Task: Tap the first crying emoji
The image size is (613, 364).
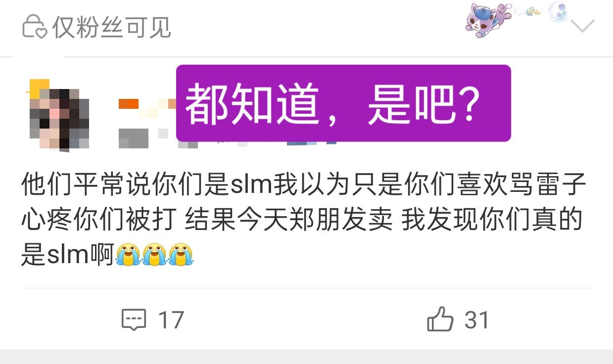Action: tap(128, 254)
